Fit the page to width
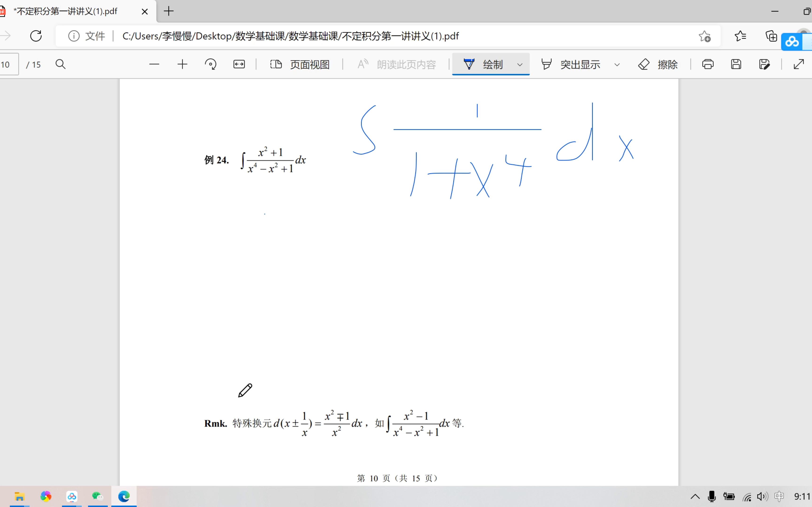Image resolution: width=812 pixels, height=507 pixels. click(x=239, y=64)
